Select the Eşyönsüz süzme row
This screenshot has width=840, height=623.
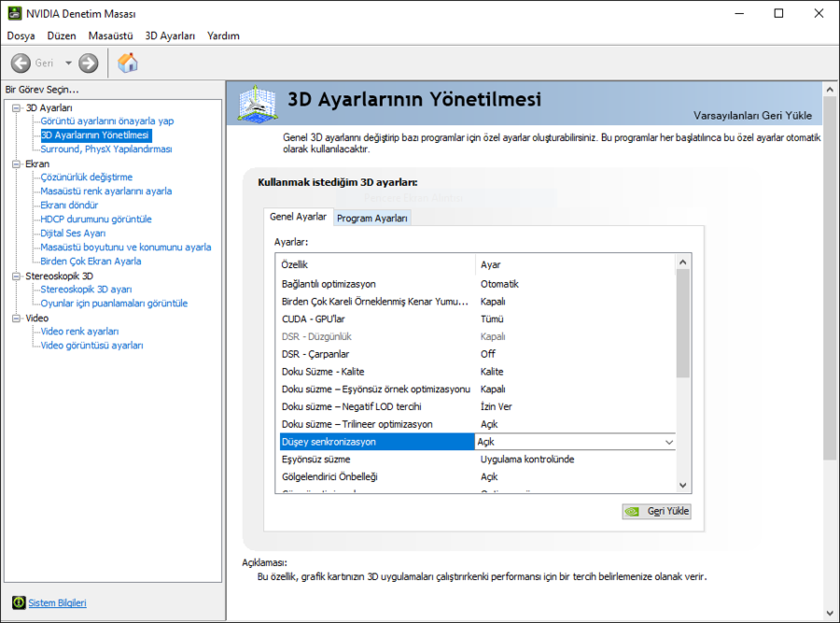click(477, 460)
